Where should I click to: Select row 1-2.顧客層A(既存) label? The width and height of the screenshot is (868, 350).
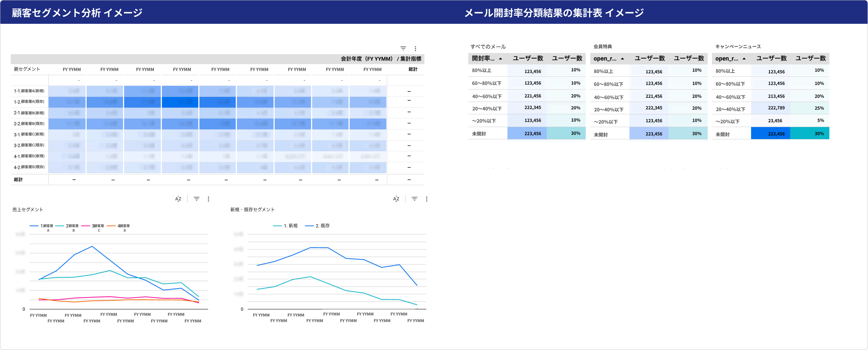tap(29, 102)
